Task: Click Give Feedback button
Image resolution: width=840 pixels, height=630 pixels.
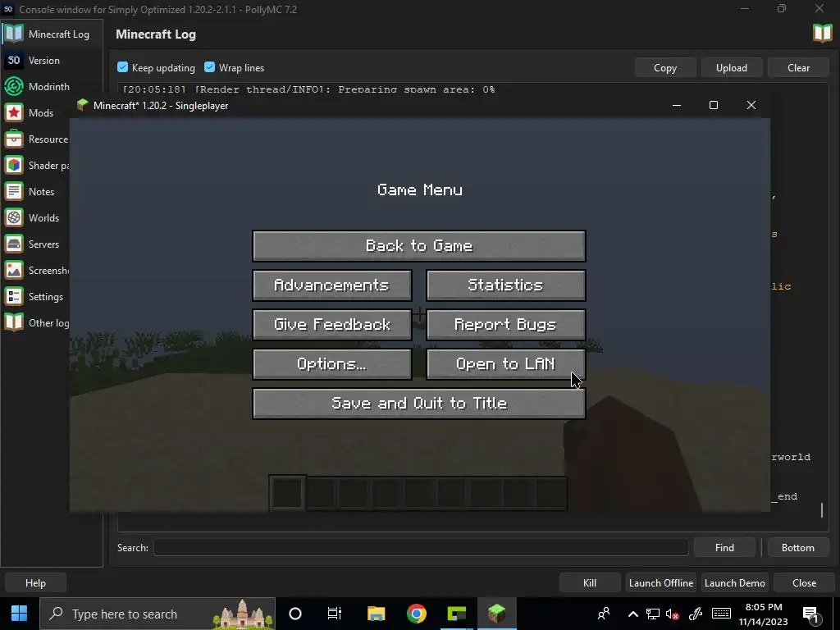Action: click(x=331, y=325)
